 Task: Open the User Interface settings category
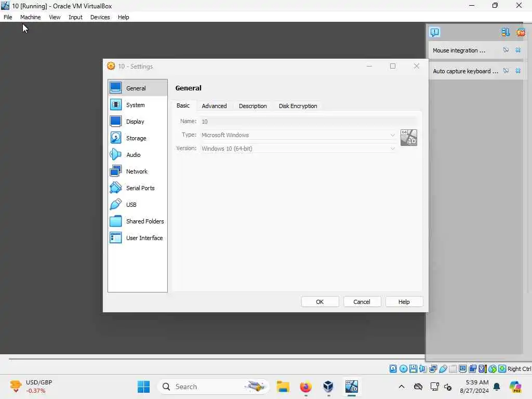pyautogui.click(x=137, y=238)
